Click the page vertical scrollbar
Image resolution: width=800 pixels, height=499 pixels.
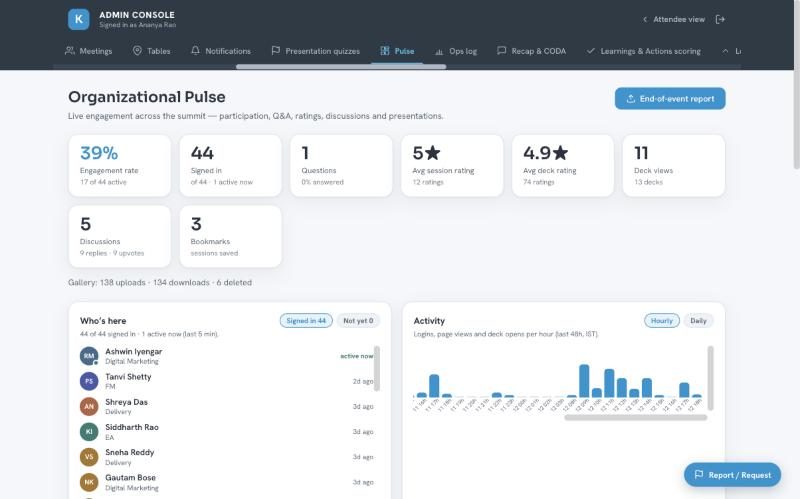[x=797, y=84]
